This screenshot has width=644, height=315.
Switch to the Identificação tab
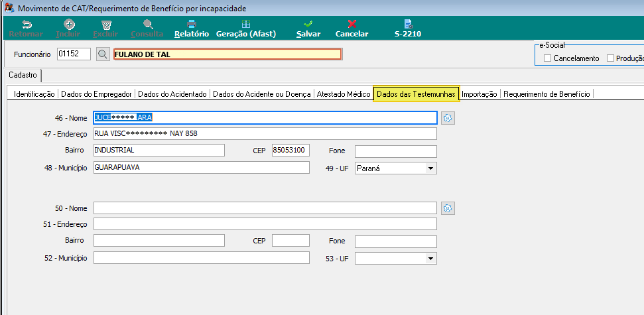[x=34, y=94]
